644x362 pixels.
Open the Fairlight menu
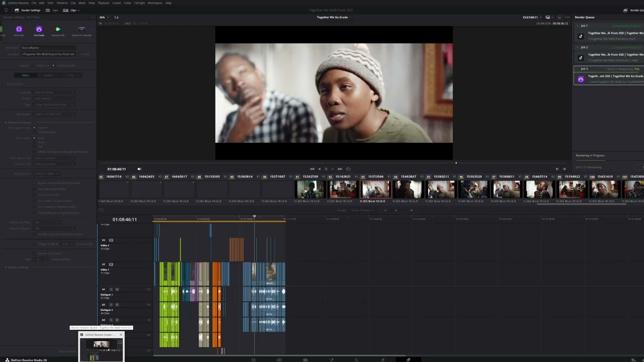pyautogui.click(x=139, y=3)
